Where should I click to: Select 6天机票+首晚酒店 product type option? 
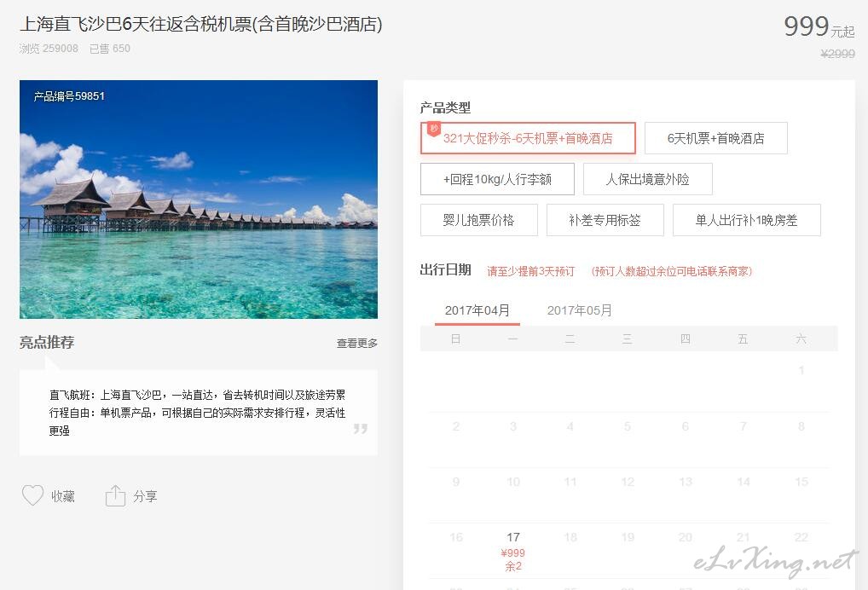point(715,138)
